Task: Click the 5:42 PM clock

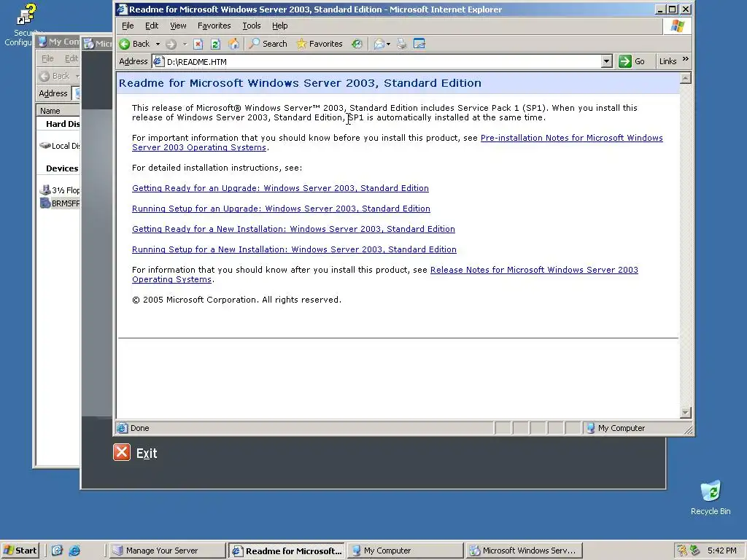Action: coord(721,551)
